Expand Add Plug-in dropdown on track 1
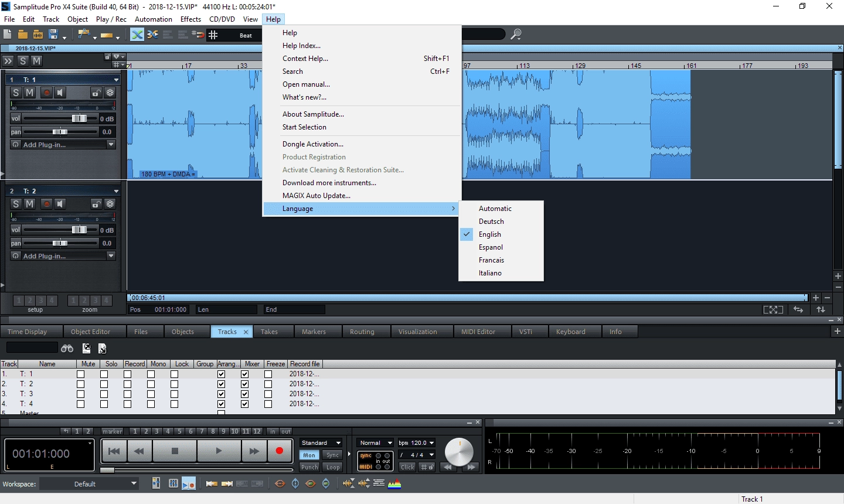 111,145
